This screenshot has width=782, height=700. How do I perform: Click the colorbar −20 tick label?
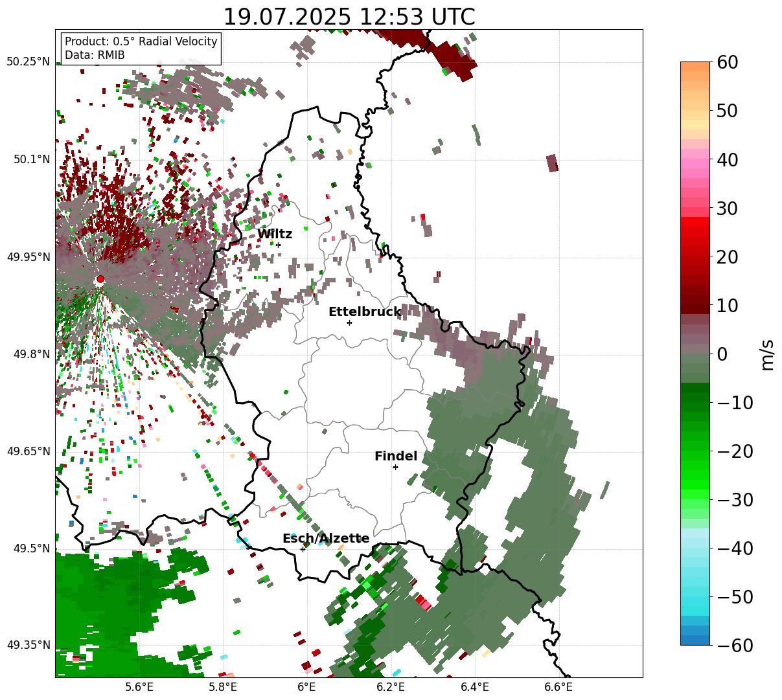[x=735, y=451]
